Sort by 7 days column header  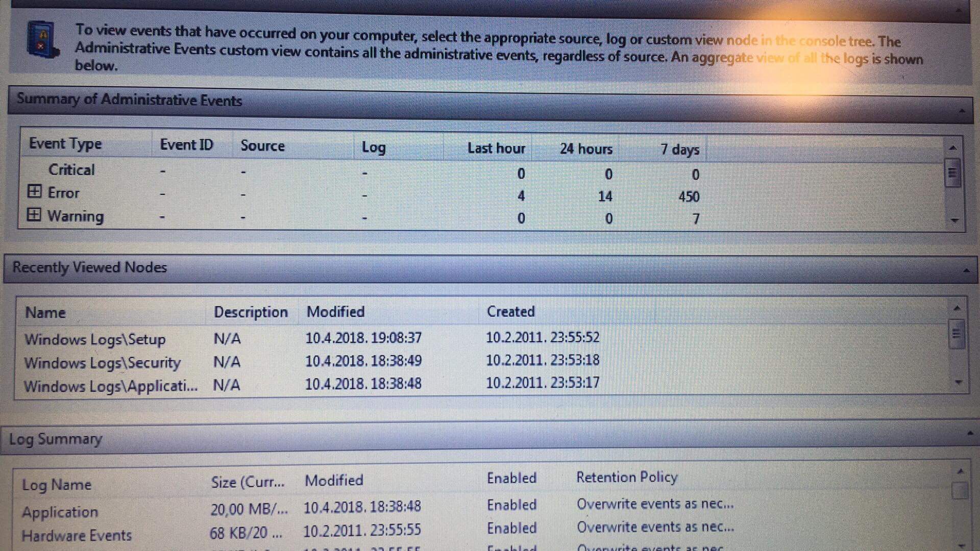[679, 149]
